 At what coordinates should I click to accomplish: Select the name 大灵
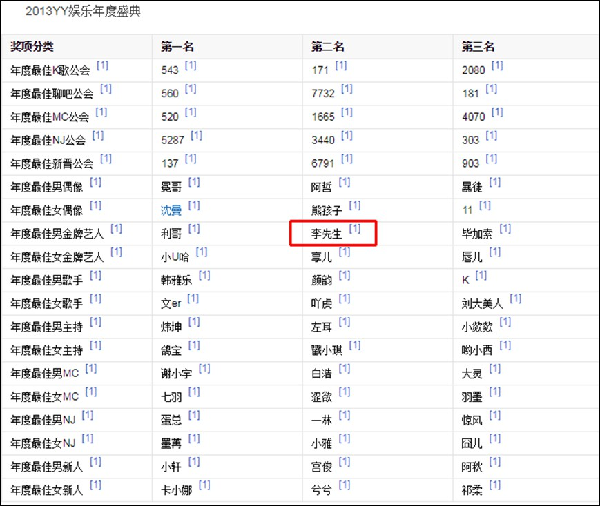472,374
